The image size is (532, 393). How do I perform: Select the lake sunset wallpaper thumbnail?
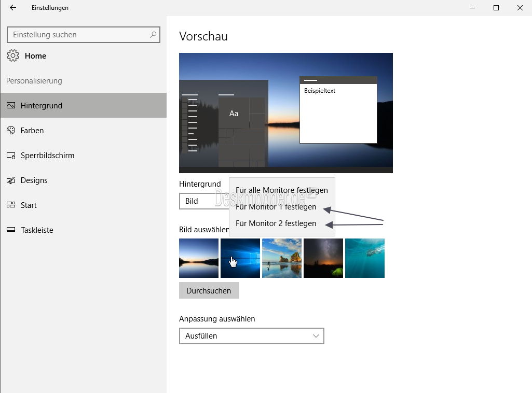click(199, 258)
